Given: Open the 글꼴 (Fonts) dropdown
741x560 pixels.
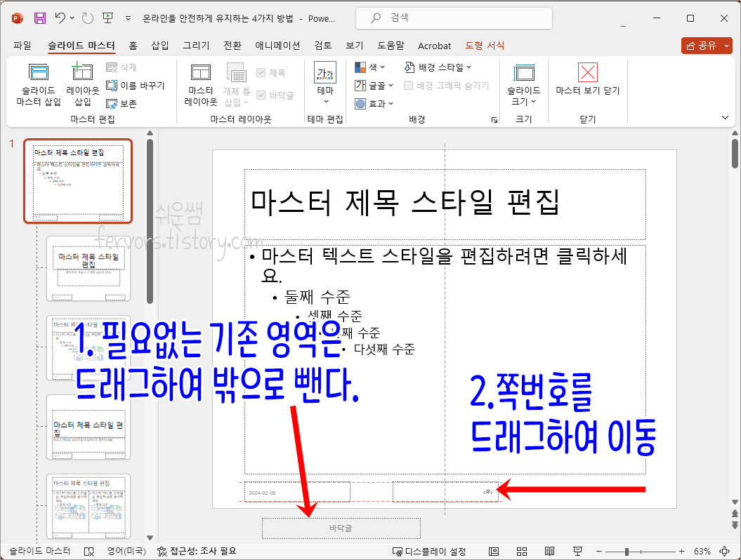Looking at the screenshot, I should 374,85.
